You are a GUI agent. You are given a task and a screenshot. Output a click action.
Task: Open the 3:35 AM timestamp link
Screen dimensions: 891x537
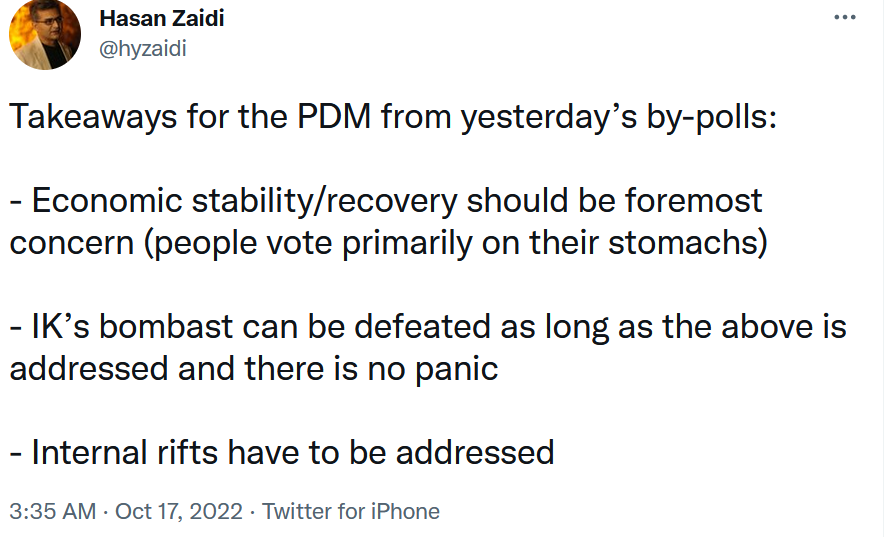click(x=53, y=511)
